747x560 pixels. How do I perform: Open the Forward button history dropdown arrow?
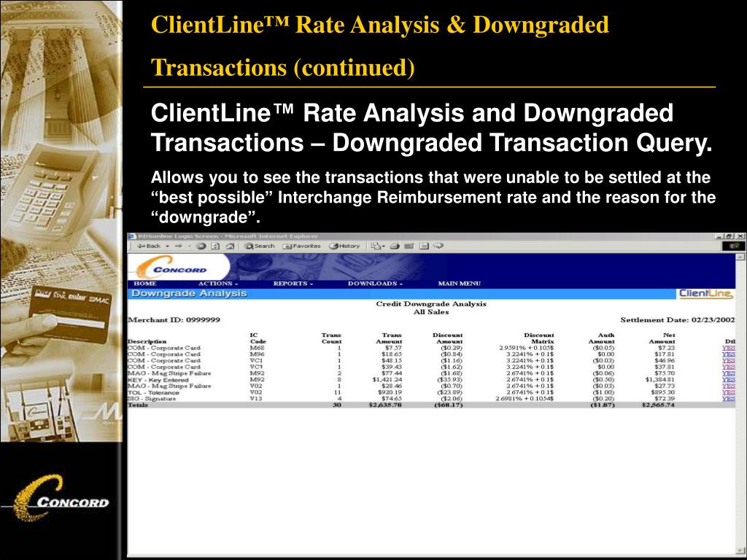point(189,246)
